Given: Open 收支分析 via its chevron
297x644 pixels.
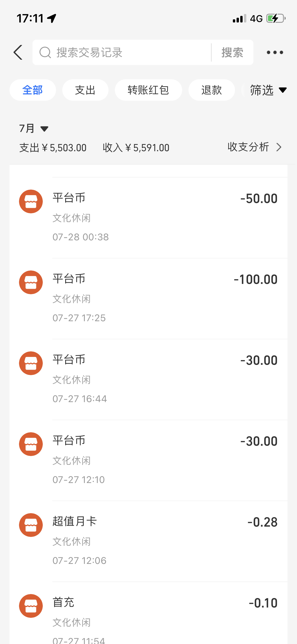Looking at the screenshot, I should [x=279, y=147].
